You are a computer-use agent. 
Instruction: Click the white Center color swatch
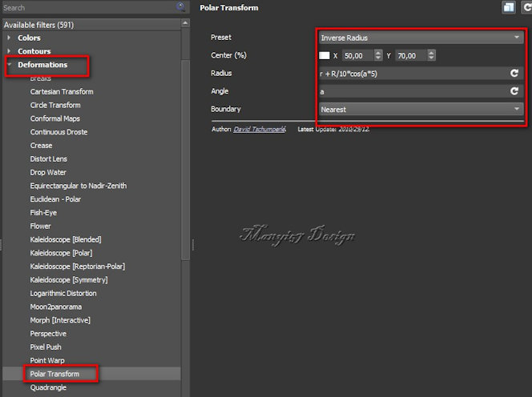(324, 55)
